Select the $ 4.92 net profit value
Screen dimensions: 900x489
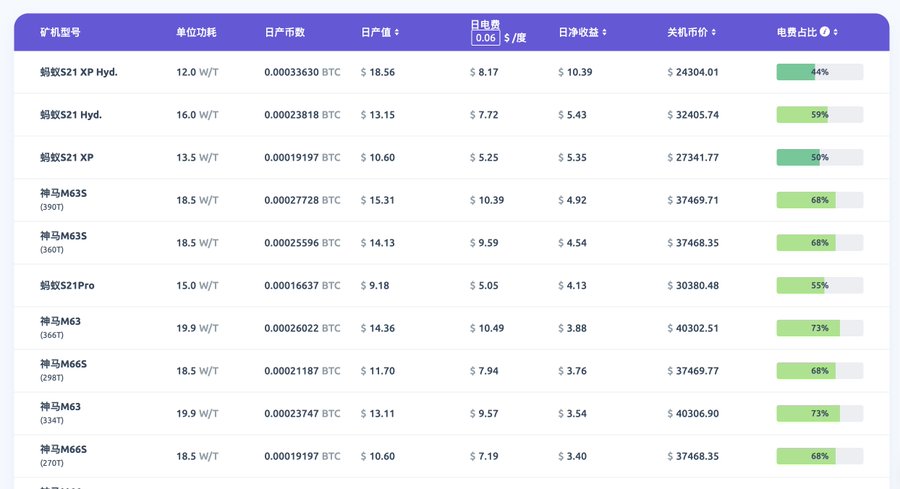pos(572,200)
